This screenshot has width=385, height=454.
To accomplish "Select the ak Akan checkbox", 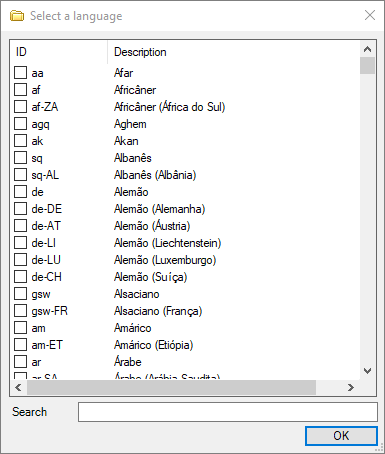I will tap(20, 141).
